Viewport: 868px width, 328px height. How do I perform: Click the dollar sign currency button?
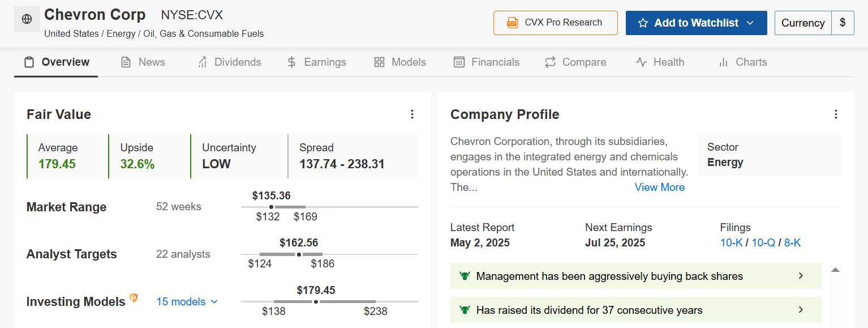point(843,23)
